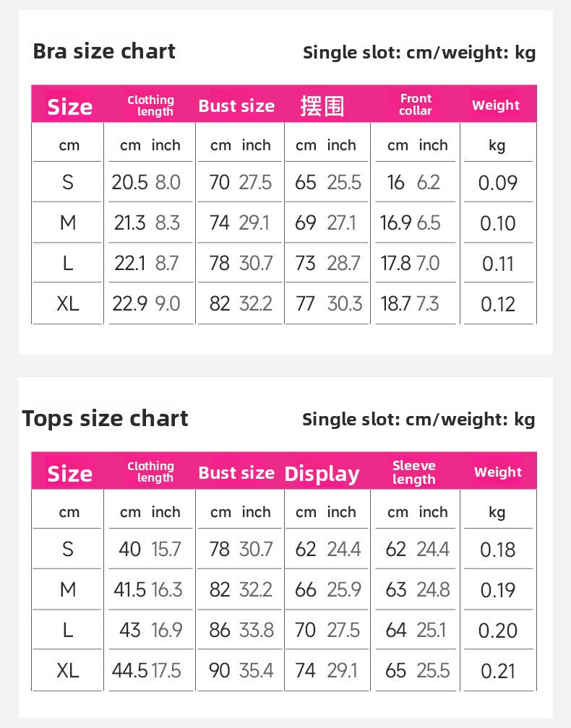The height and width of the screenshot is (728, 571).
Task: Select the Chinese 摆围 column header
Action: click(x=322, y=106)
